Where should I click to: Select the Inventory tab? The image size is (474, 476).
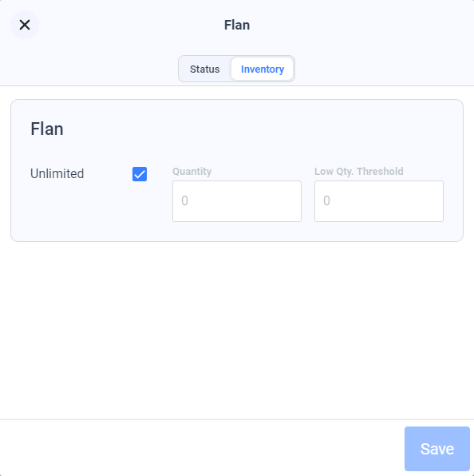263,69
